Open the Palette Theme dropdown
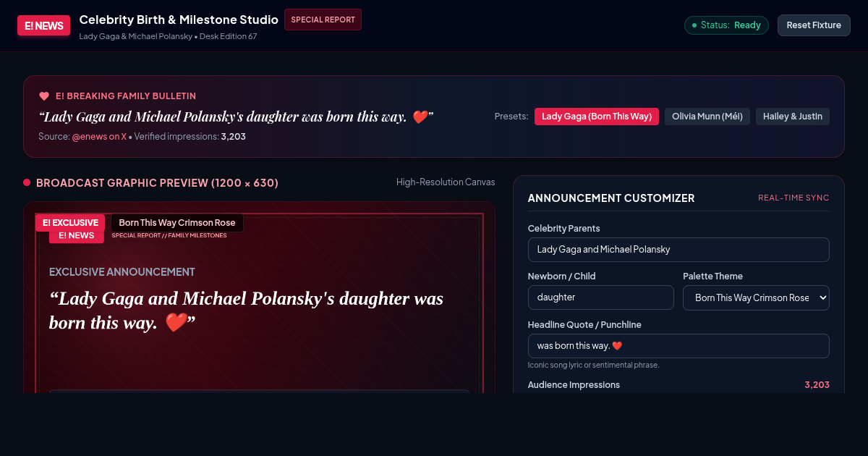 click(756, 297)
